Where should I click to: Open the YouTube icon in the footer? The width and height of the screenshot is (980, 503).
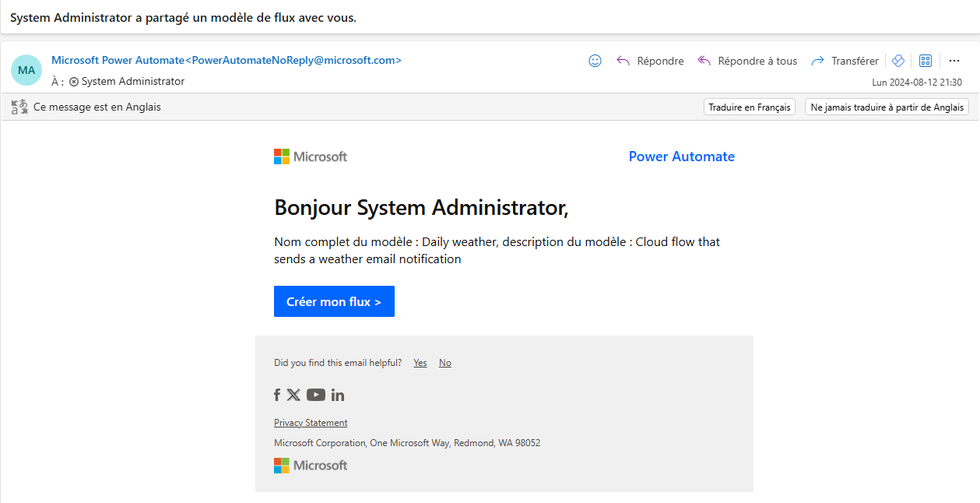coord(315,395)
